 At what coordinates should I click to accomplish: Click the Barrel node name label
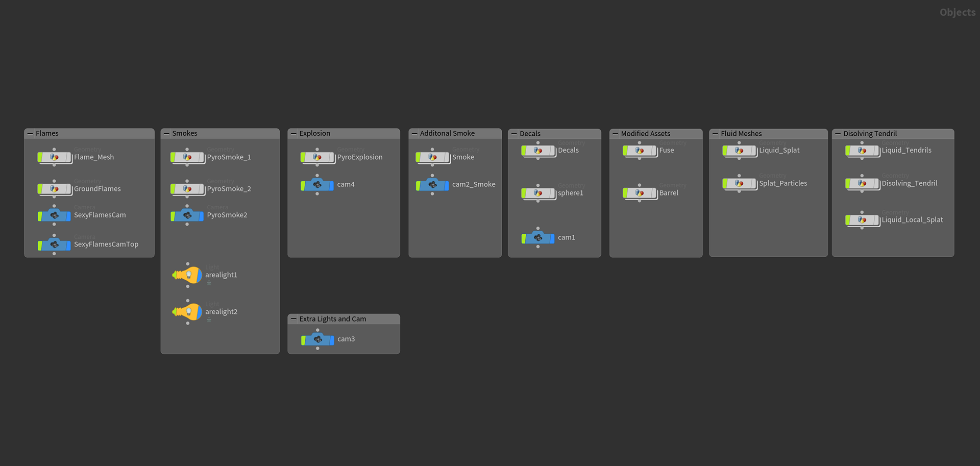tap(669, 193)
